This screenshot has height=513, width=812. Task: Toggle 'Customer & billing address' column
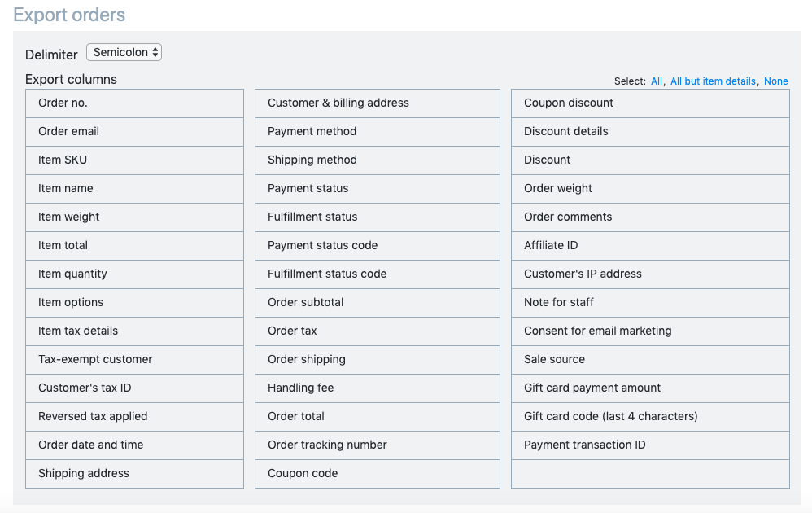point(378,103)
